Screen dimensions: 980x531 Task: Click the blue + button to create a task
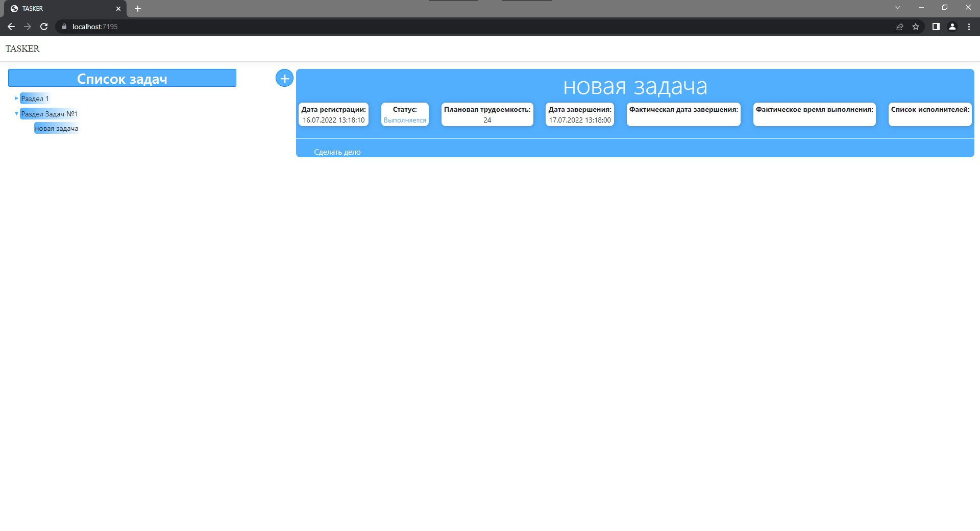pos(284,78)
